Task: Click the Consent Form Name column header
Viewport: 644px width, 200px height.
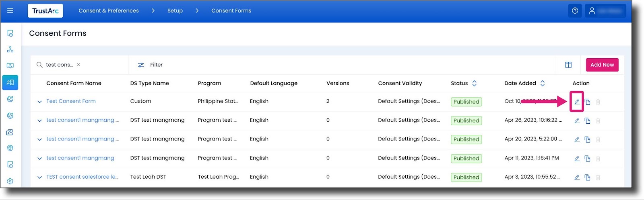Action: [x=74, y=83]
